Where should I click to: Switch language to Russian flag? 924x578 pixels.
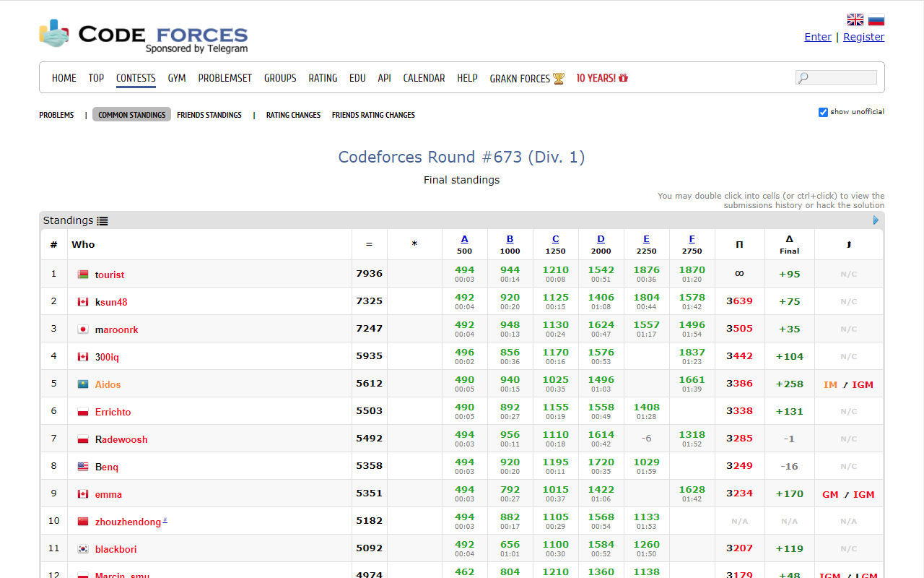[x=876, y=20]
